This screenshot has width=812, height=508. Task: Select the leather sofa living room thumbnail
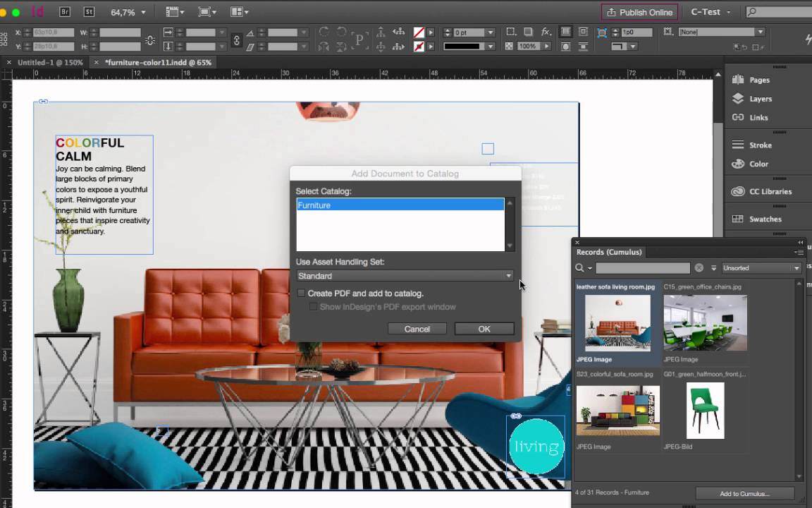pos(617,323)
